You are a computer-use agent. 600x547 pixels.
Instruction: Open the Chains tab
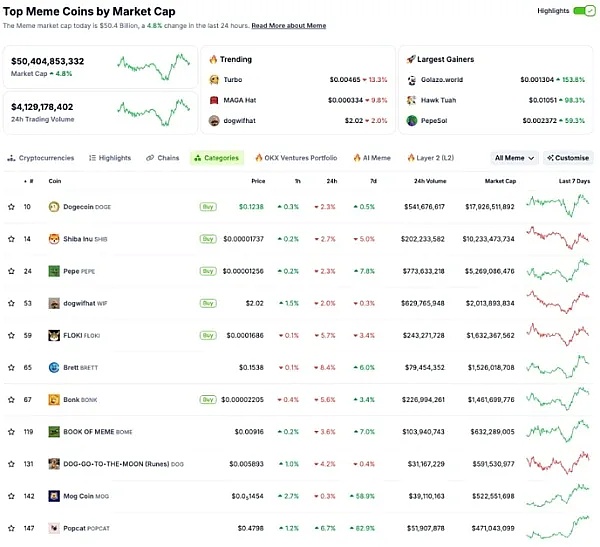(163, 158)
